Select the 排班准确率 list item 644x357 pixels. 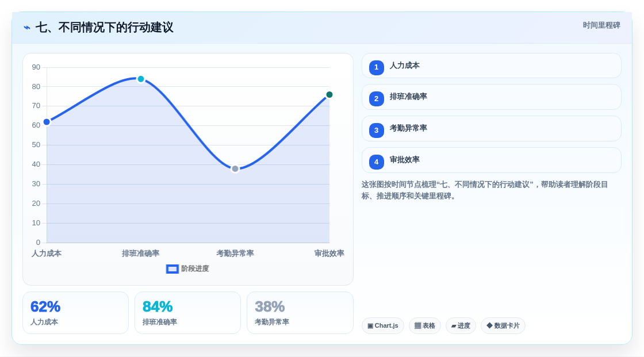point(491,97)
